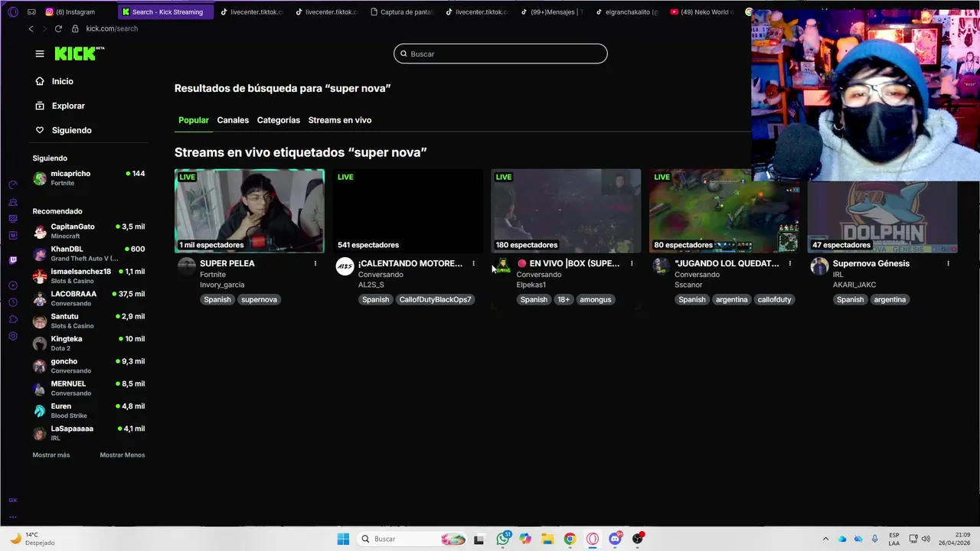Open the Elpekas1 channel link
This screenshot has width=980, height=551.
pyautogui.click(x=531, y=285)
